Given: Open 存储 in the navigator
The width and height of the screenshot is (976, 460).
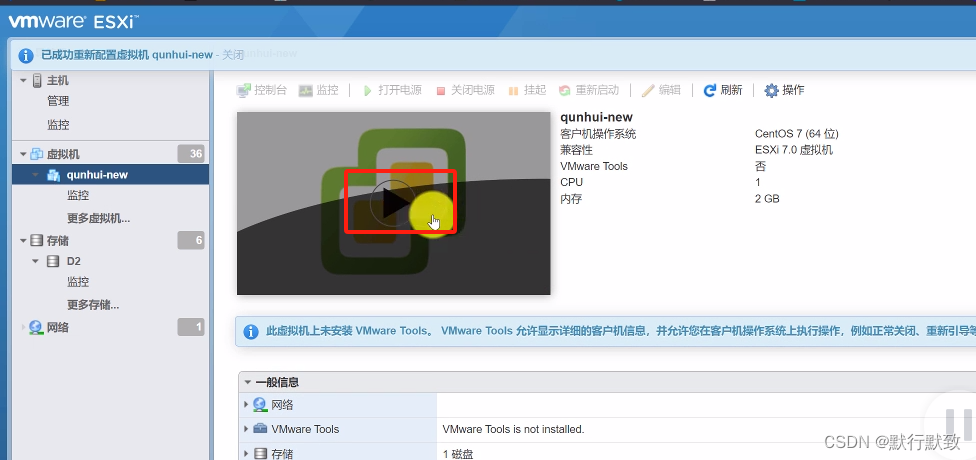Looking at the screenshot, I should (x=58, y=240).
